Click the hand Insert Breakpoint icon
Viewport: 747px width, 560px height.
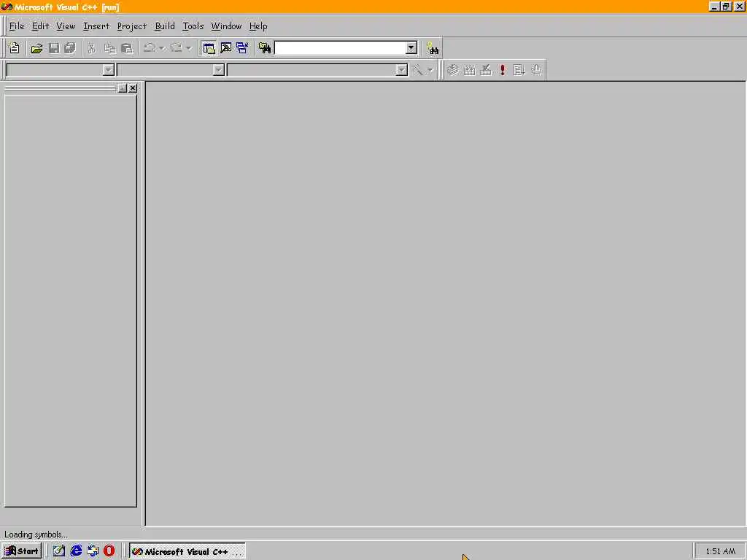(536, 71)
